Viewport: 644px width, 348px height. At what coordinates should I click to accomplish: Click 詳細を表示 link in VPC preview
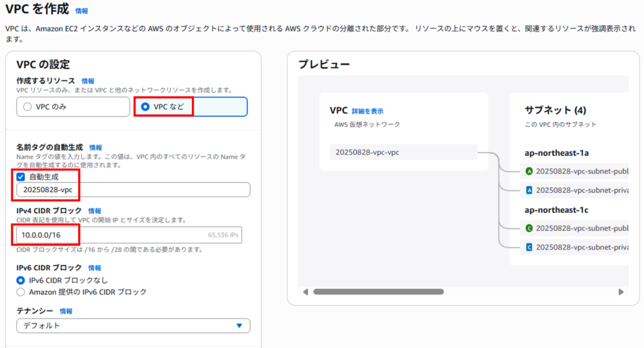(367, 111)
